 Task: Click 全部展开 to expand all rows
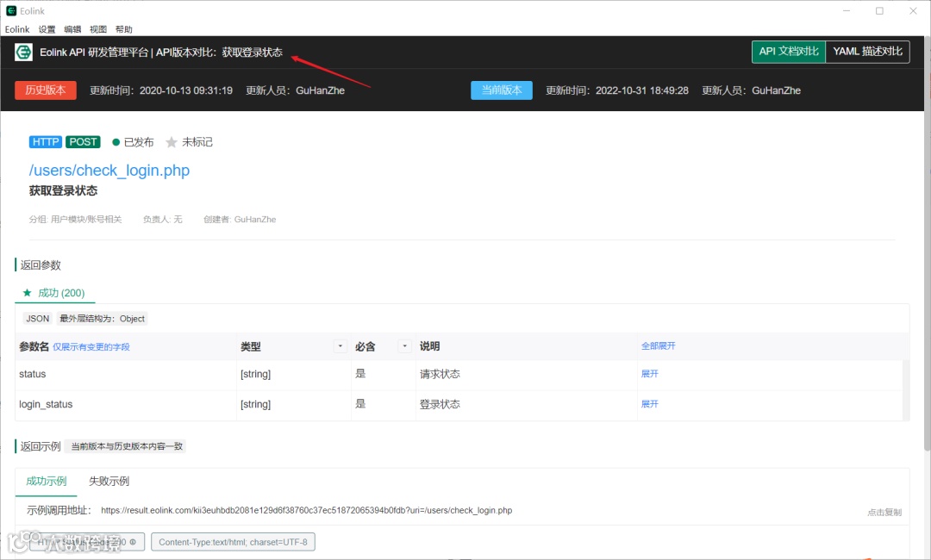click(x=658, y=345)
